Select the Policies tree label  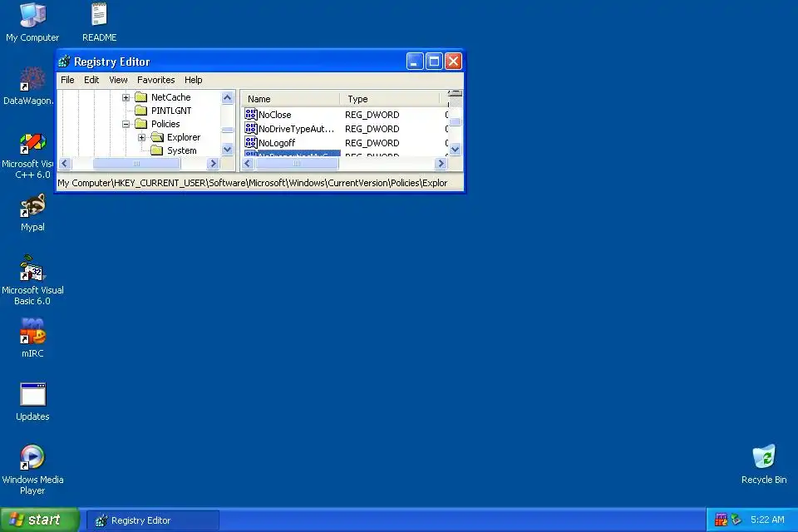(165, 124)
